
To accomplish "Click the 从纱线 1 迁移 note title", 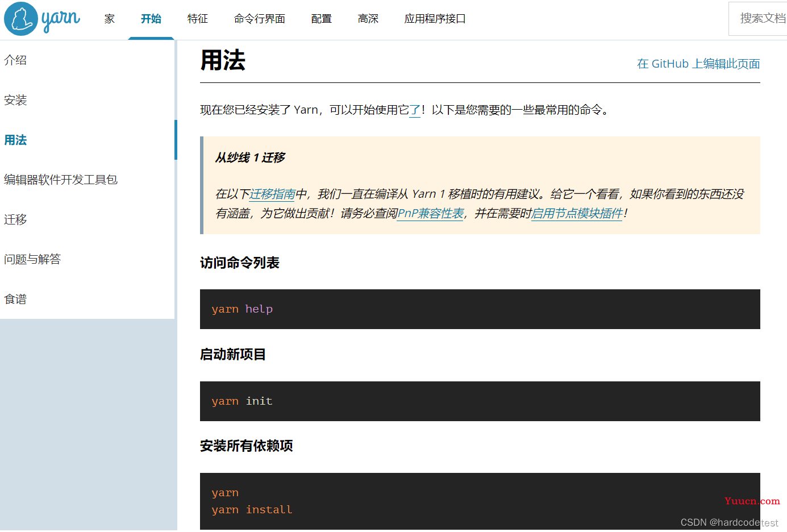I will 250,157.
